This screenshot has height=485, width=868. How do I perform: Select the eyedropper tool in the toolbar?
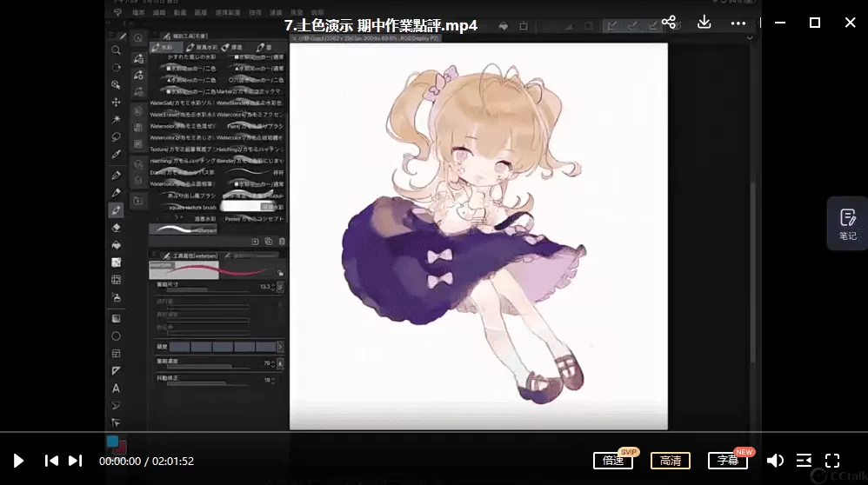(116, 155)
